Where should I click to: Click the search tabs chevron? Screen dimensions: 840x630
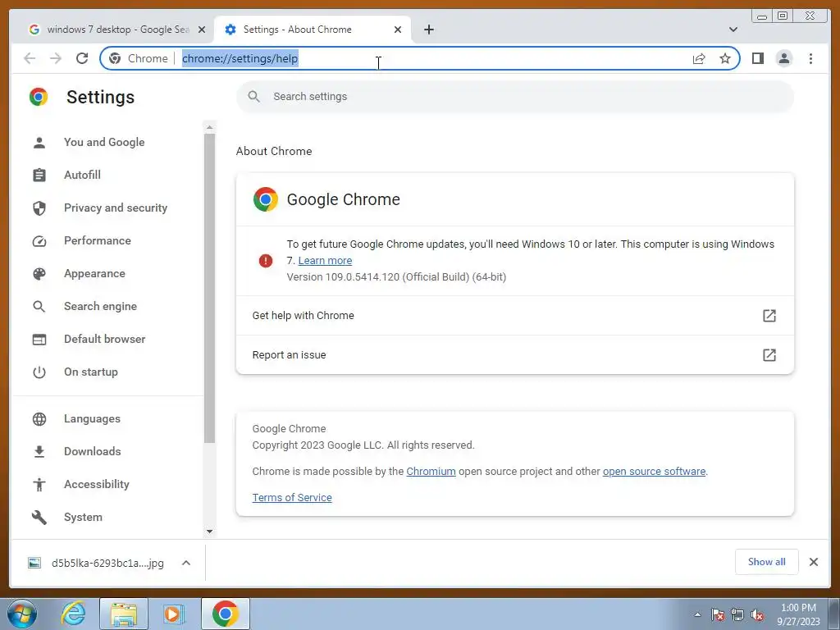[x=733, y=30]
